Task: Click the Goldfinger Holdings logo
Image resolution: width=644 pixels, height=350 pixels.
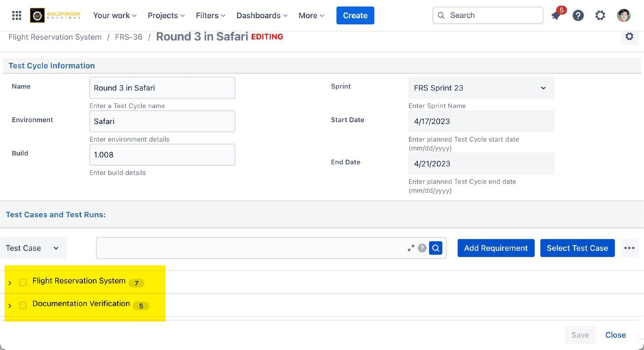Action: (56, 15)
